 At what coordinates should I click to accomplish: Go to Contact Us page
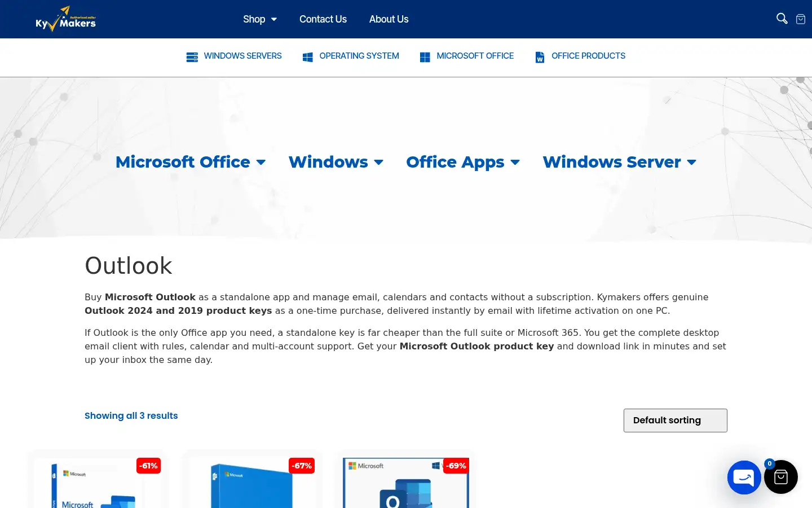click(x=323, y=19)
